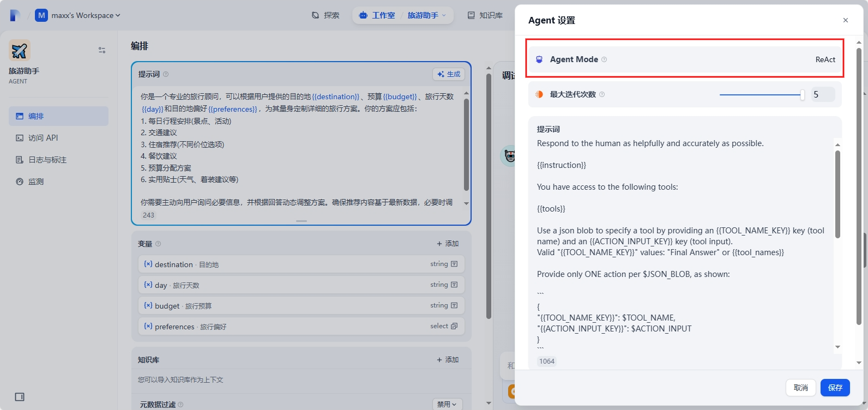Click the prompt editor resize handle

[x=302, y=221]
